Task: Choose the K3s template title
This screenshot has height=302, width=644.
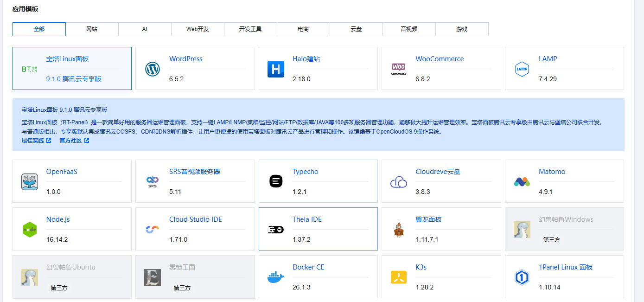Action: coord(421,267)
